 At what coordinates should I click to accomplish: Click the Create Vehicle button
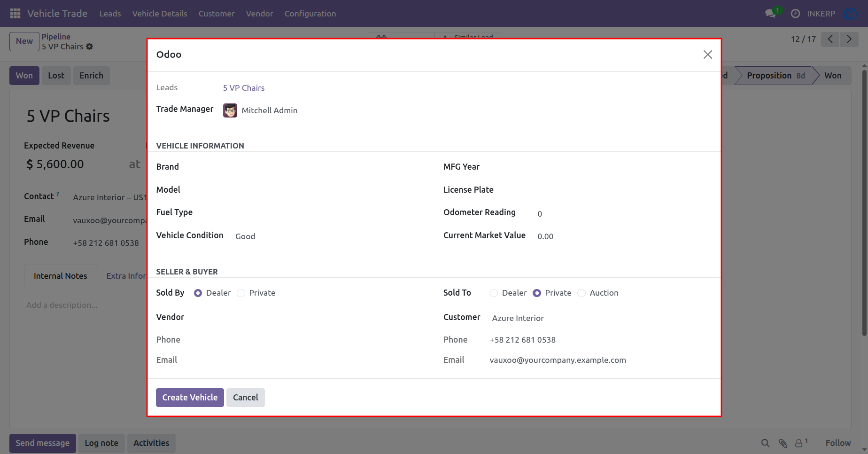(x=190, y=398)
